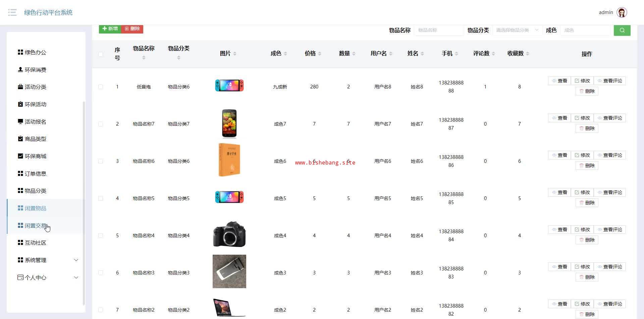This screenshot has height=319, width=644.
Task: Delete the 物品名称5 row
Action: click(587, 203)
